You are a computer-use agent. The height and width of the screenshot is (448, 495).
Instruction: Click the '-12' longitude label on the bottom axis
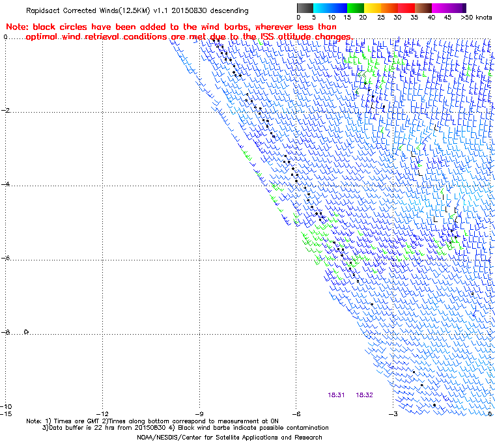pos(103,414)
